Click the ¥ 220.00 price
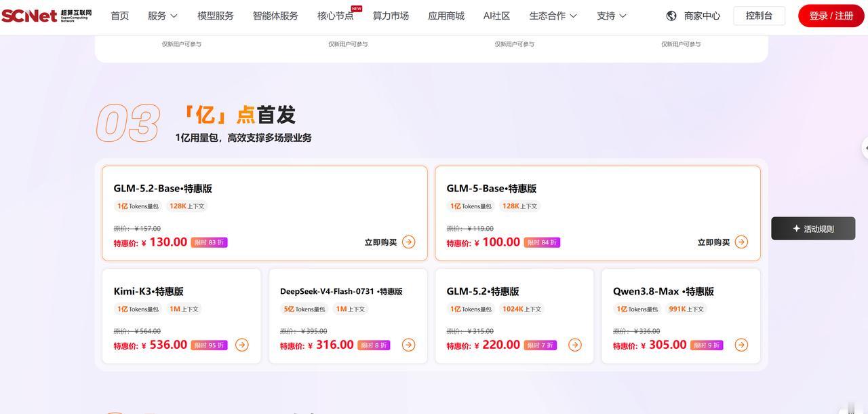The width and height of the screenshot is (868, 414). 497,345
